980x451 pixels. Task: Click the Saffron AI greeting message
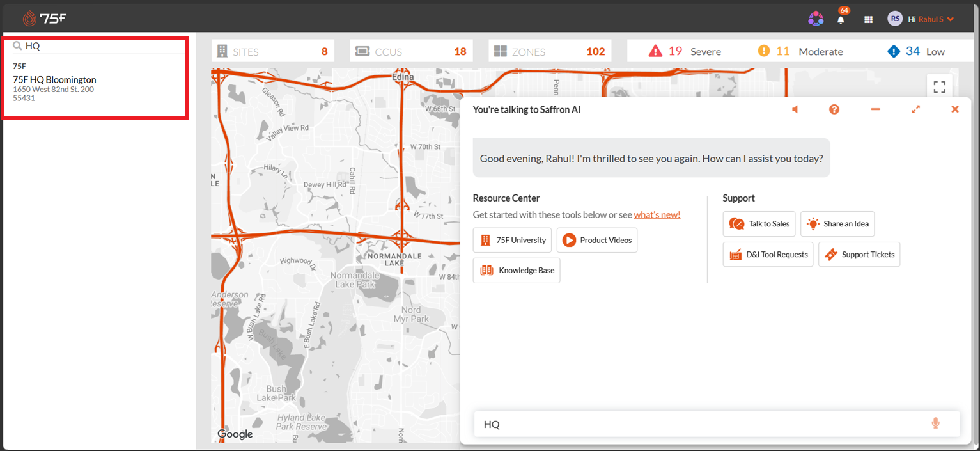651,158
